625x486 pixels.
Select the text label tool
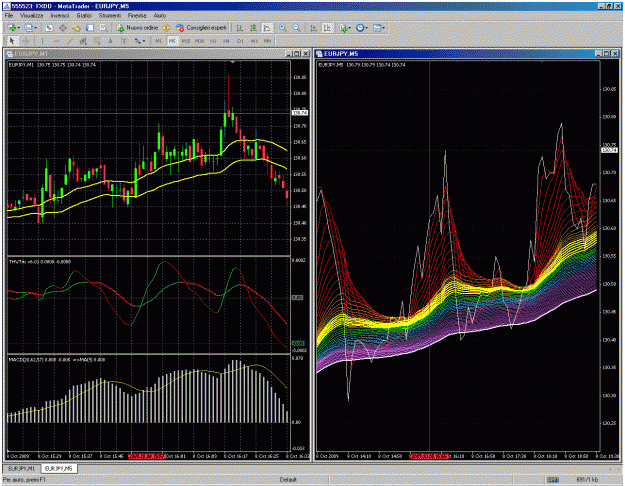(x=124, y=41)
